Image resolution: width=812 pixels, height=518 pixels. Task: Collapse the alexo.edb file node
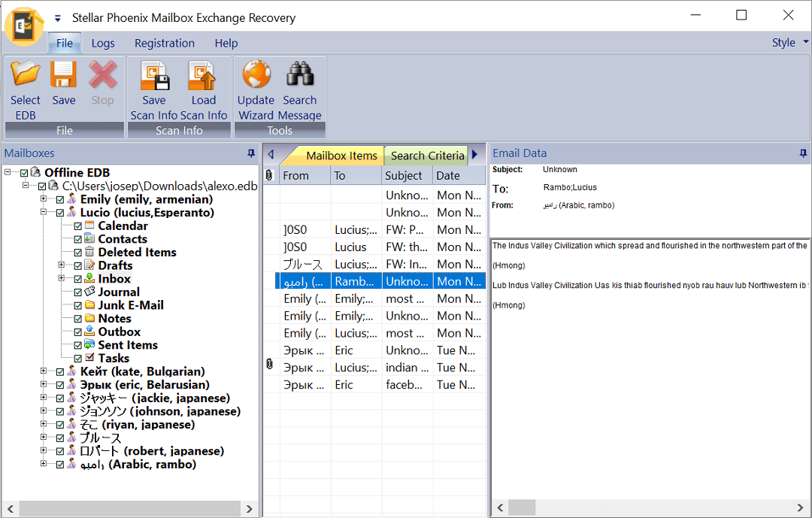(x=26, y=185)
